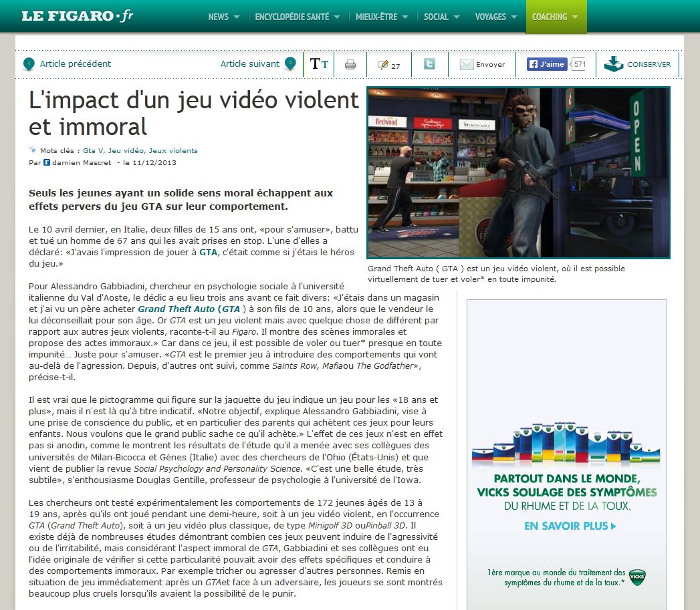Click the Conserver download icon

point(613,64)
